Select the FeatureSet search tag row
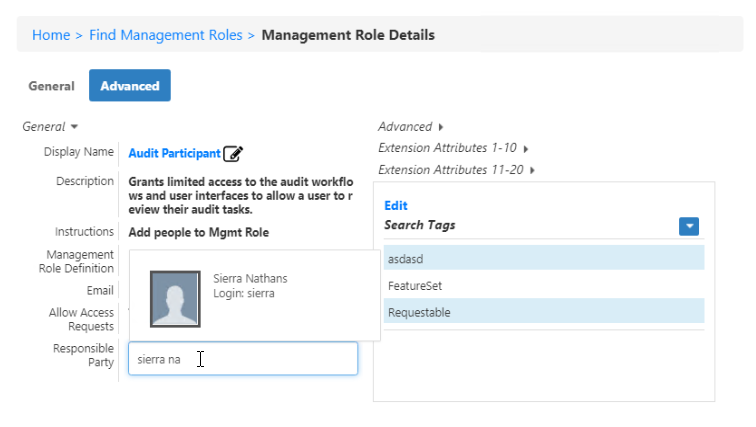756x427 pixels. pyautogui.click(x=543, y=285)
